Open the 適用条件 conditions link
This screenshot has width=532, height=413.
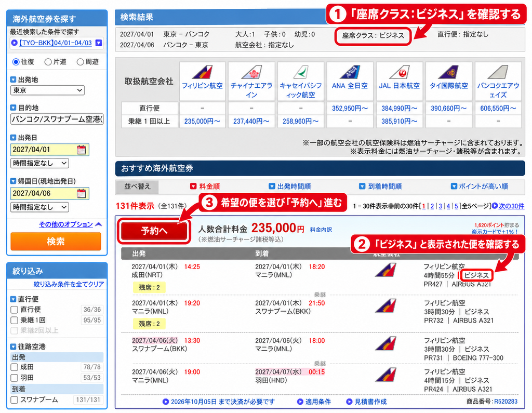[318, 402]
